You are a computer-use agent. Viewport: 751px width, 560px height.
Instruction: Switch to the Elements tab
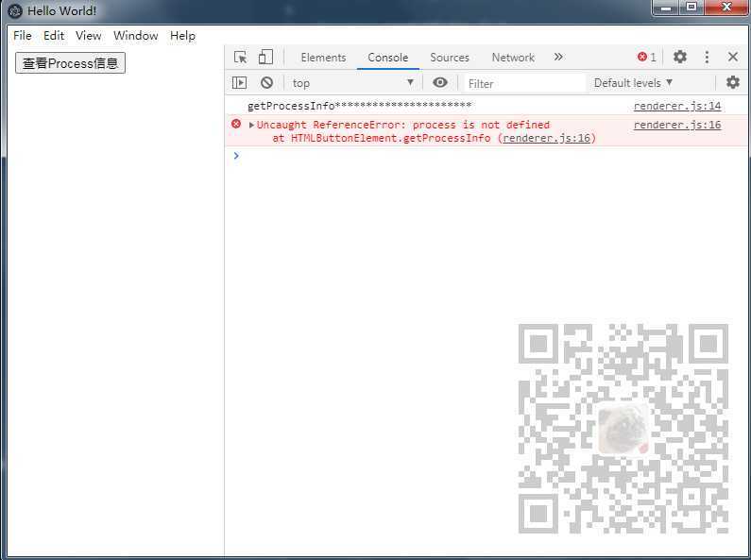click(323, 58)
